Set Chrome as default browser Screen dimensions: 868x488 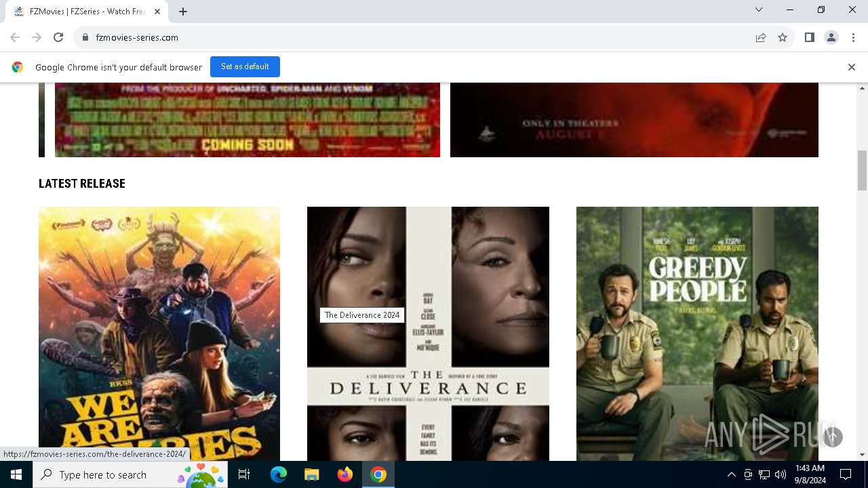245,66
